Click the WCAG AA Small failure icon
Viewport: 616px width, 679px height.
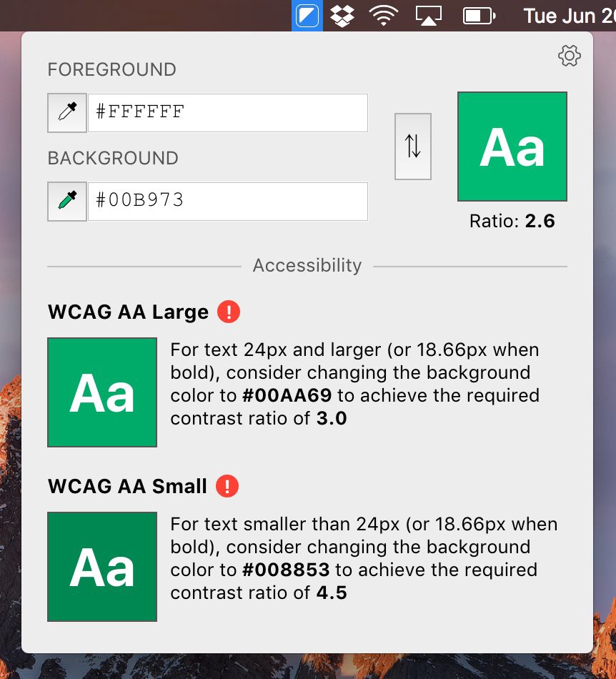tap(227, 487)
